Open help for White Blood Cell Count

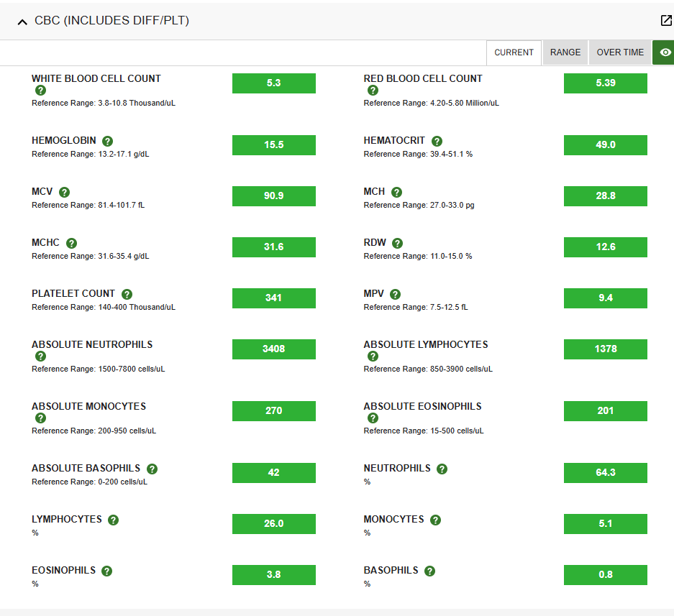[x=40, y=91]
